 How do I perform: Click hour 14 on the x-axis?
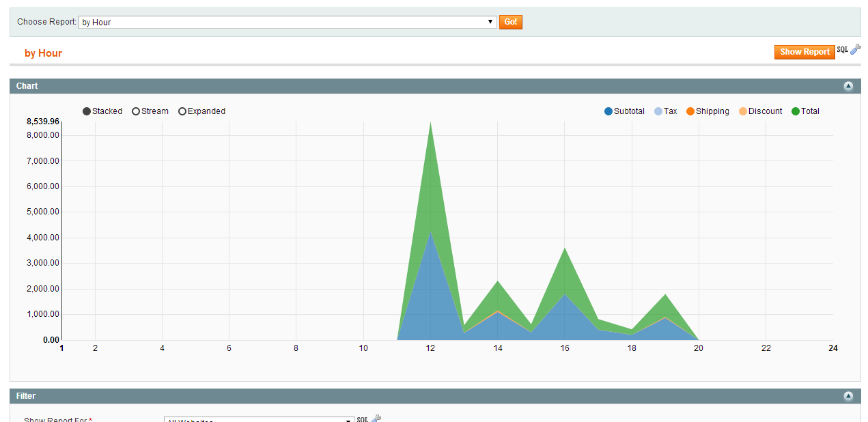[x=498, y=348]
